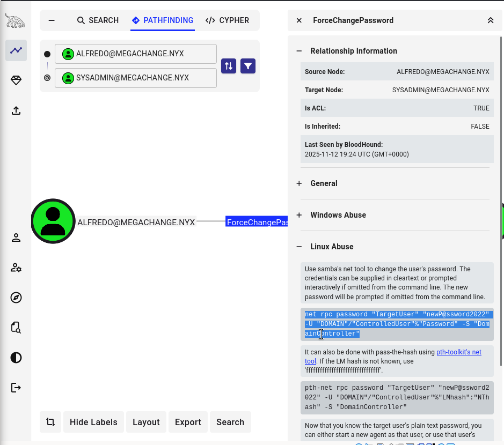Click the SYSADMIN destination node field
Image resolution: width=504 pixels, height=445 pixels.
136,78
